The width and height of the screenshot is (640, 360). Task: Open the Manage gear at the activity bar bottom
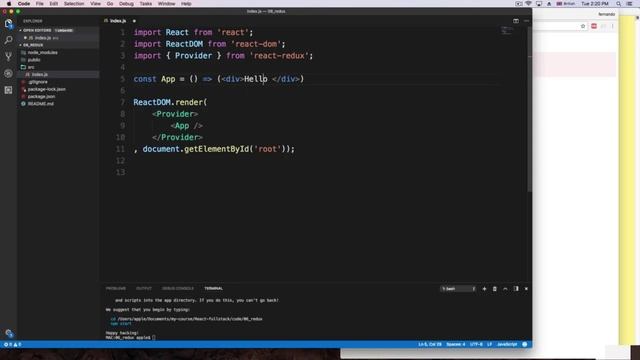(9, 333)
